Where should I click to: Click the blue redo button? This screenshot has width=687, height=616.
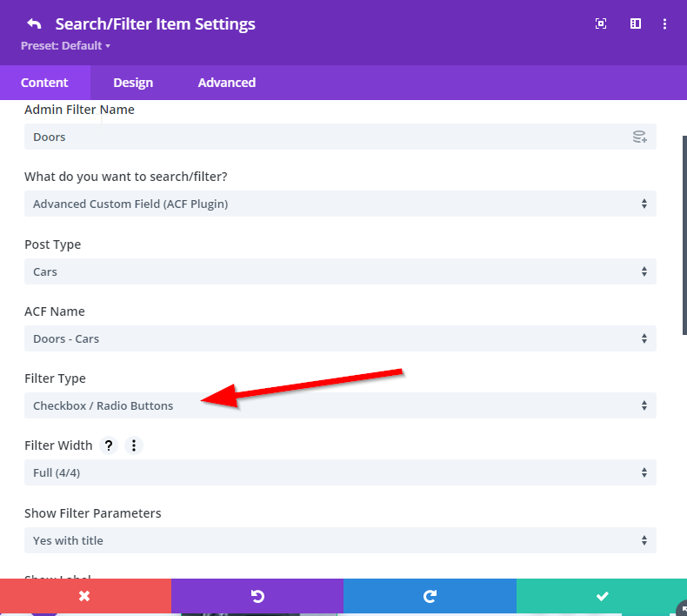[430, 596]
